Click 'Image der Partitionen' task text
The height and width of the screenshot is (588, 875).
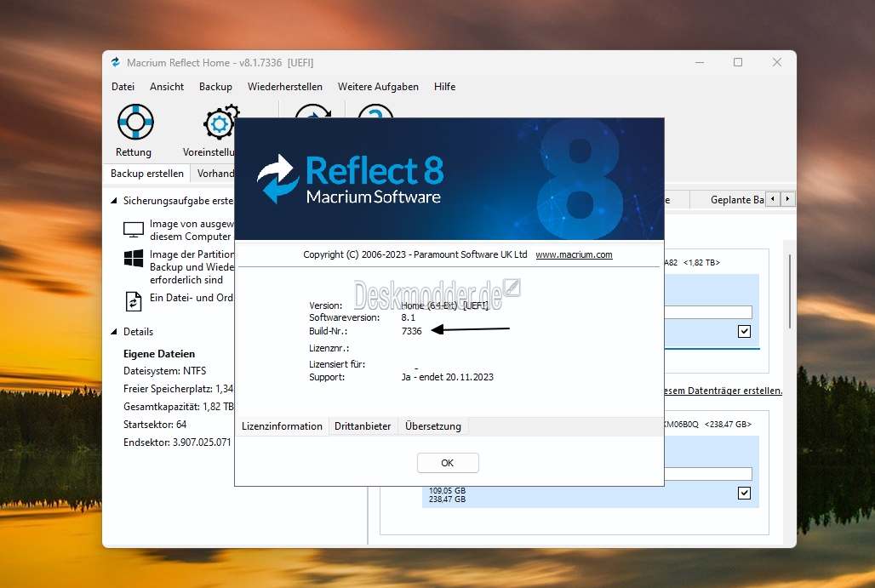tap(192, 266)
